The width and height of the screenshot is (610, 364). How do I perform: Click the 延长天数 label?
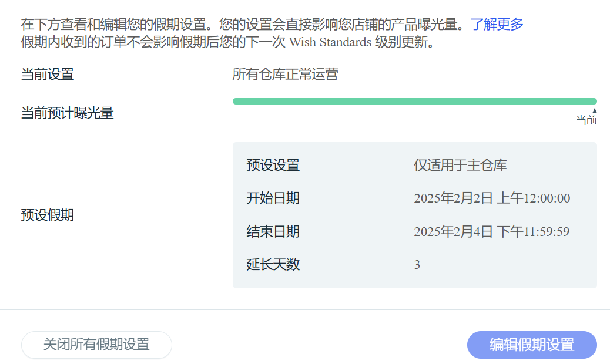coord(273,264)
